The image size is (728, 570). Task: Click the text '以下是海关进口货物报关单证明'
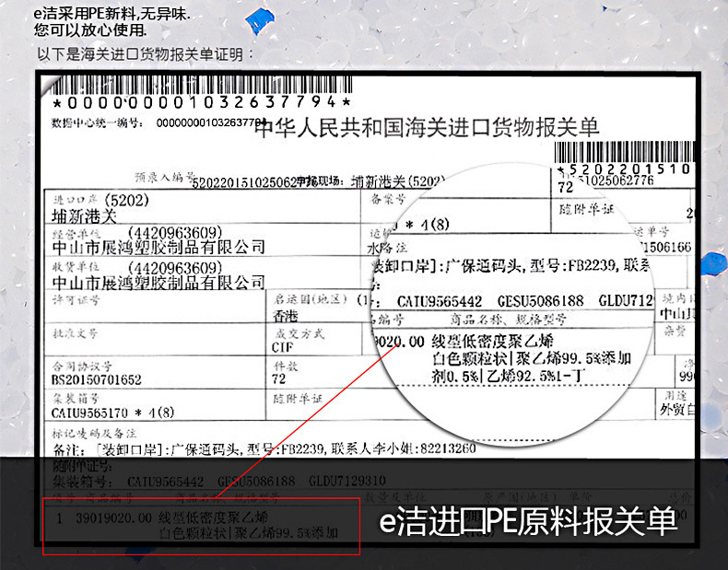coord(140,54)
